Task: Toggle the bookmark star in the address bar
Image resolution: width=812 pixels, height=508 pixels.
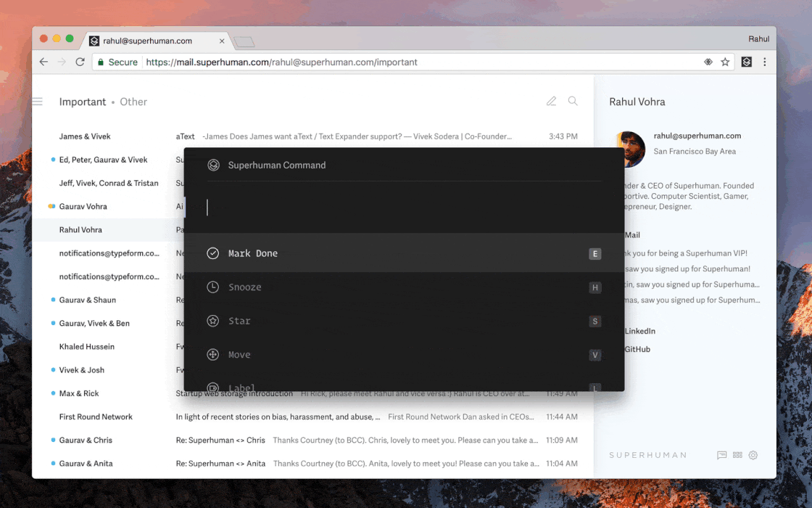Action: 725,62
